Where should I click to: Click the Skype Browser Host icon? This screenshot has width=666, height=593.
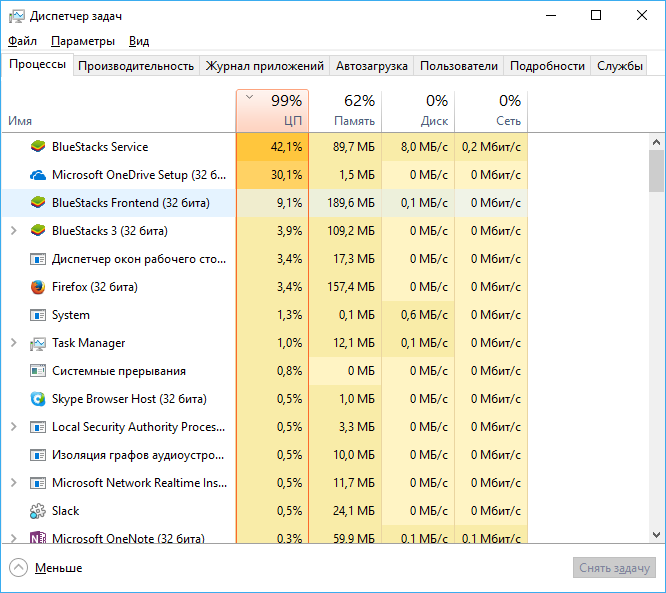tap(38, 399)
